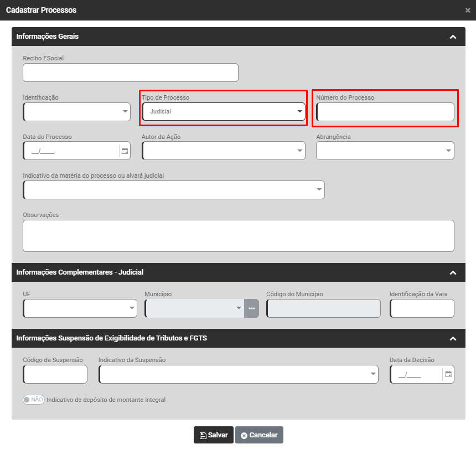
Task: Focus the Identificação da Vara field
Action: (x=422, y=308)
